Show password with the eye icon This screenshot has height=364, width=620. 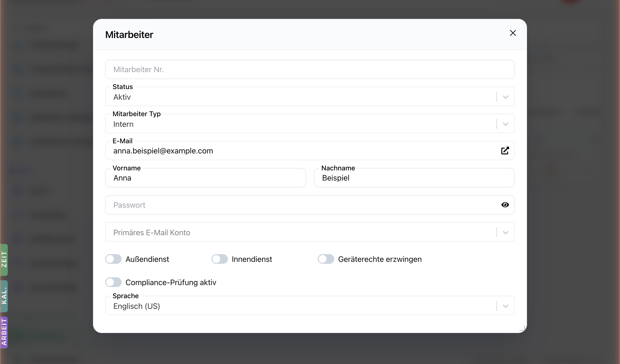[x=505, y=205]
